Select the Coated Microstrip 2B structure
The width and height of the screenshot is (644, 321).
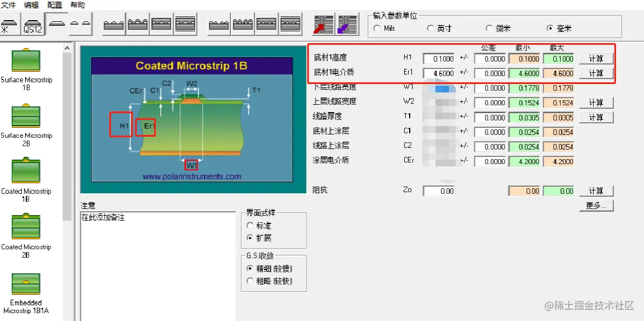click(26, 237)
